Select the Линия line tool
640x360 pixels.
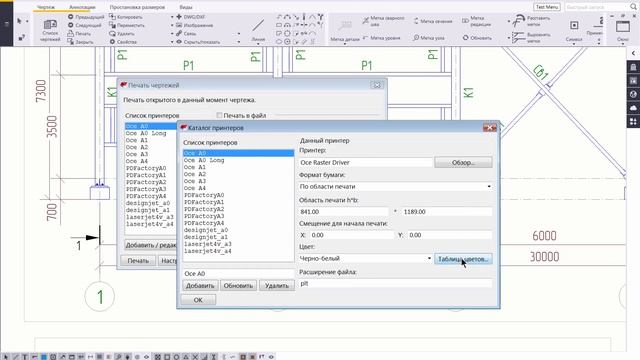click(258, 29)
